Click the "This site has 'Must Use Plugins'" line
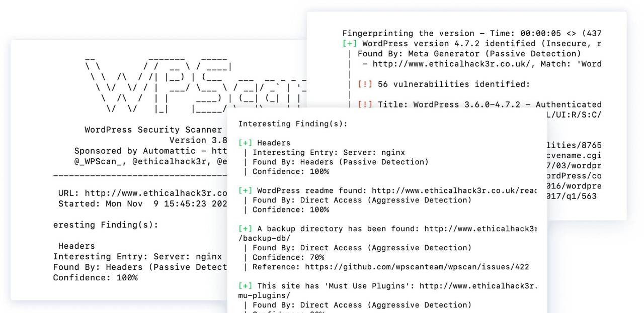The width and height of the screenshot is (644, 313). click(387, 286)
